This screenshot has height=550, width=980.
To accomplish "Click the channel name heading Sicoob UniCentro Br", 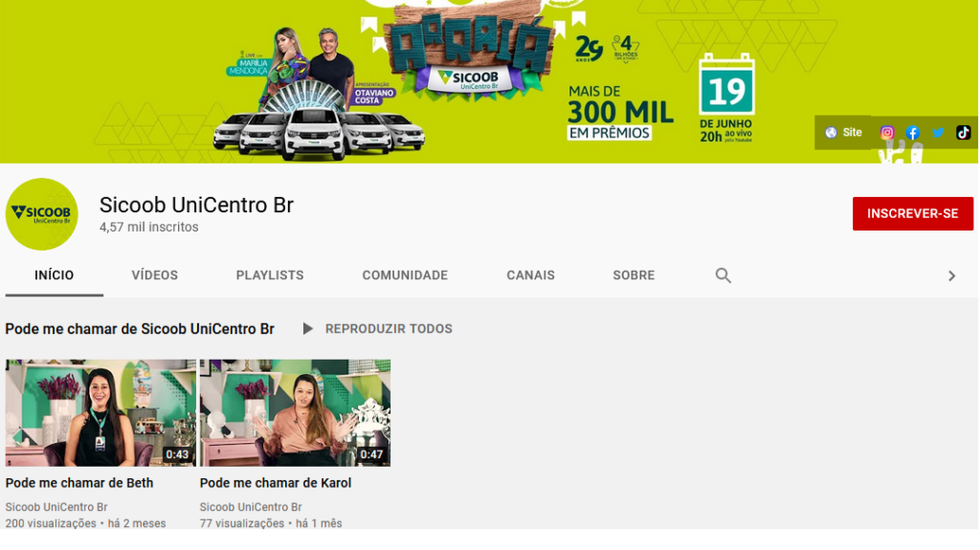I will [196, 205].
